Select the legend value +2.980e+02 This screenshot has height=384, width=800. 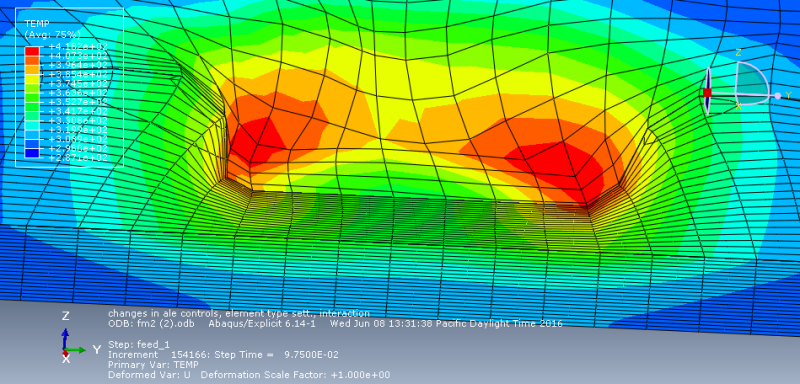pyautogui.click(x=78, y=148)
